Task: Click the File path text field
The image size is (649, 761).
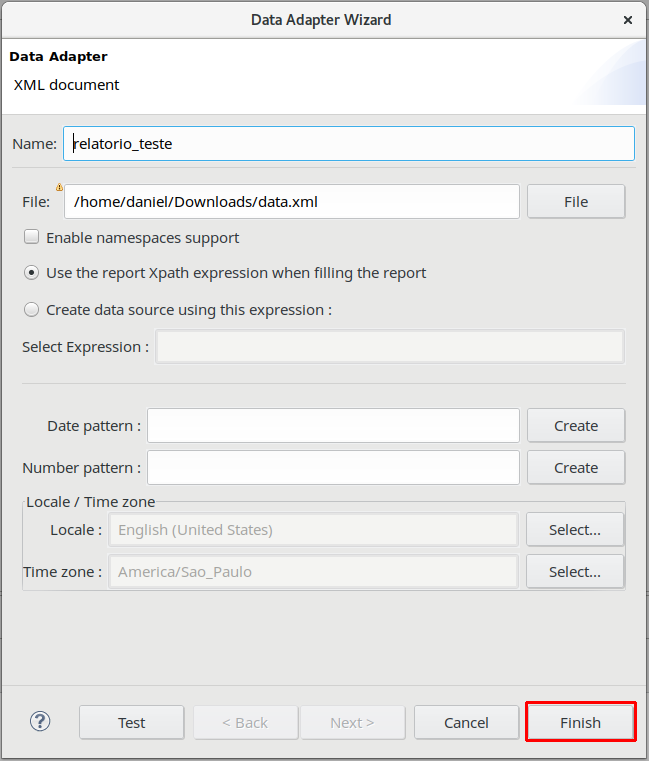Action: (291, 201)
